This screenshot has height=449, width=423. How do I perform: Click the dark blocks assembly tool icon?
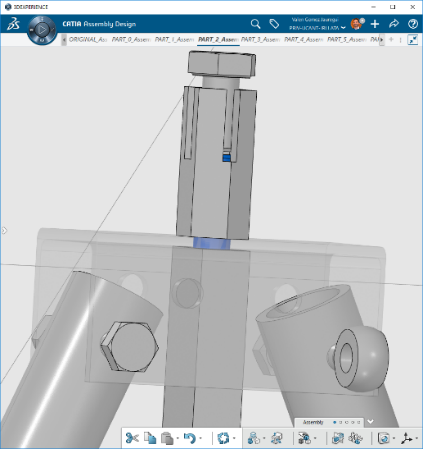(x=304, y=438)
